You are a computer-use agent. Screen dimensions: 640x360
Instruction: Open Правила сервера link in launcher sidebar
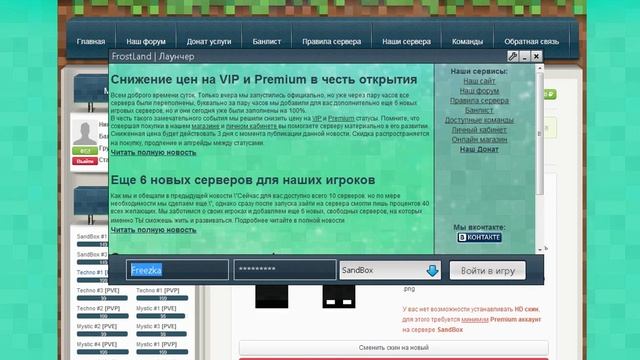(x=479, y=100)
